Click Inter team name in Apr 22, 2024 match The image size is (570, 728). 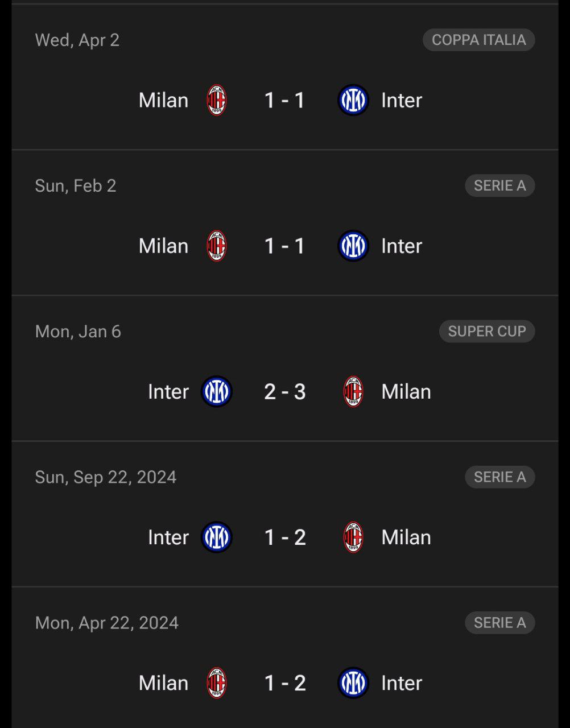402,682
